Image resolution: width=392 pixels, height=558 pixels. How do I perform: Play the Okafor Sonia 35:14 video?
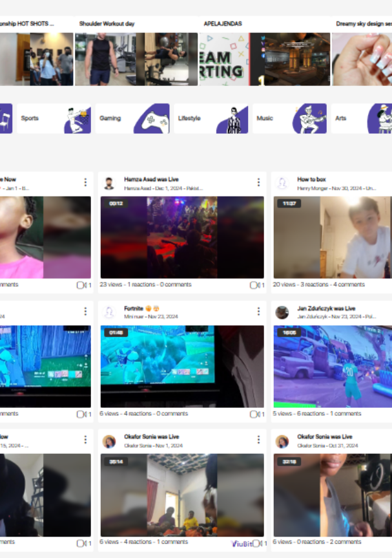click(x=182, y=495)
